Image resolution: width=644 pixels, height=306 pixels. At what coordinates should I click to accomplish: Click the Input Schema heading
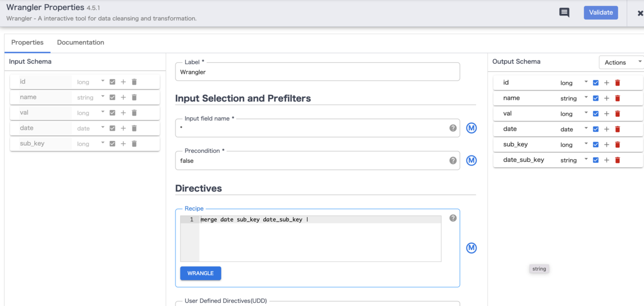pos(30,62)
